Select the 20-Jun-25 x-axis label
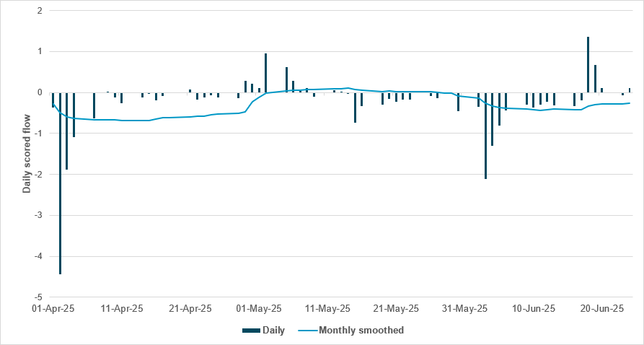Image resolution: width=644 pixels, height=345 pixels. coord(603,309)
